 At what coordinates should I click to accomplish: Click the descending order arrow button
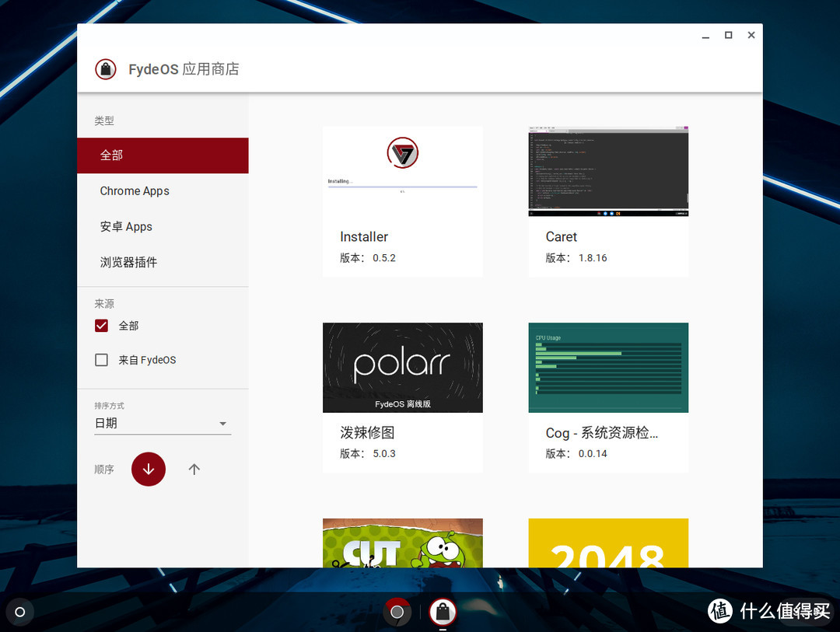click(148, 469)
